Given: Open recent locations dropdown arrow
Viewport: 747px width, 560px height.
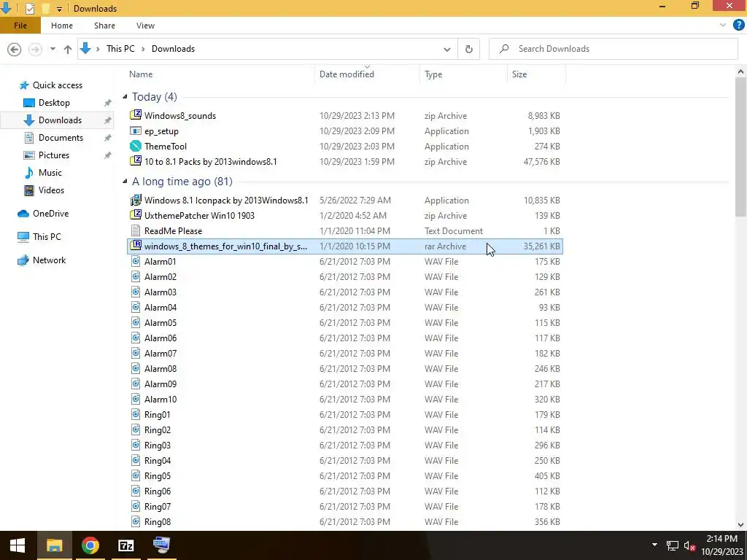Looking at the screenshot, I should (53, 49).
